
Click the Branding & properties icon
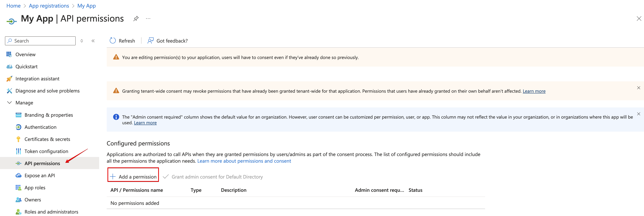pyautogui.click(x=19, y=115)
